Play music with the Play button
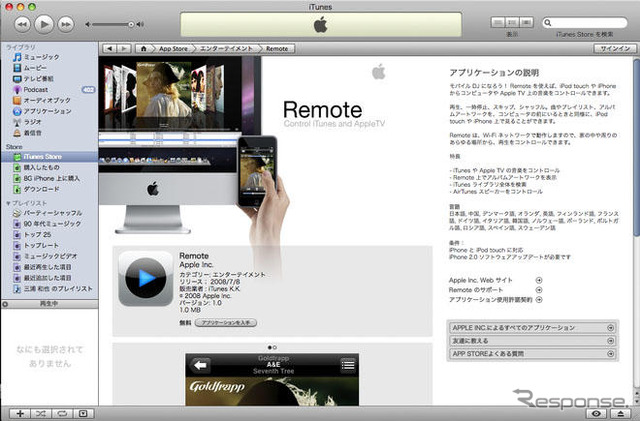 click(x=44, y=24)
